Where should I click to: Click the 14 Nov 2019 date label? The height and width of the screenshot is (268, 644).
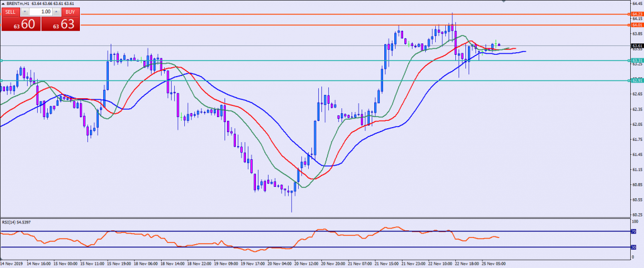[11, 264]
